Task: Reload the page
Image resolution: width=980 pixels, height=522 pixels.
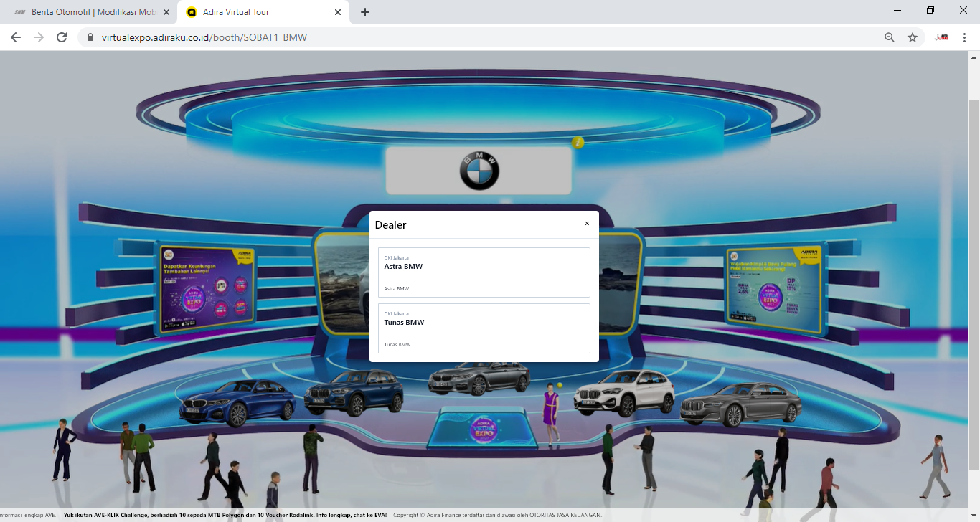Action: (x=62, y=37)
